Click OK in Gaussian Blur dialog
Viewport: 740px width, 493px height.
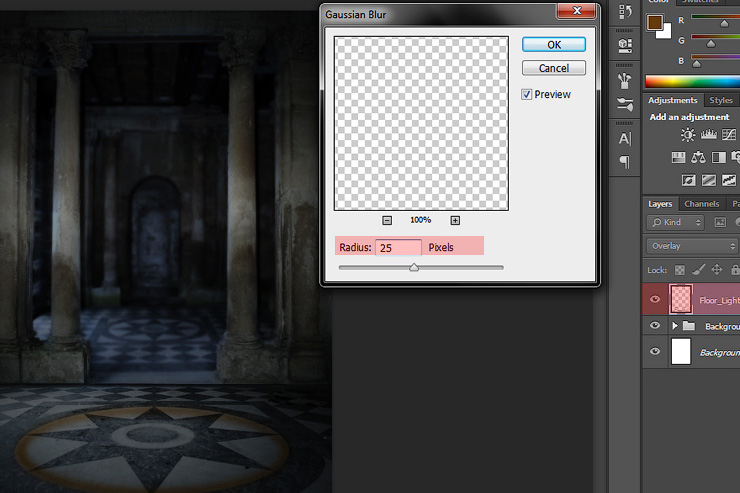(x=553, y=45)
